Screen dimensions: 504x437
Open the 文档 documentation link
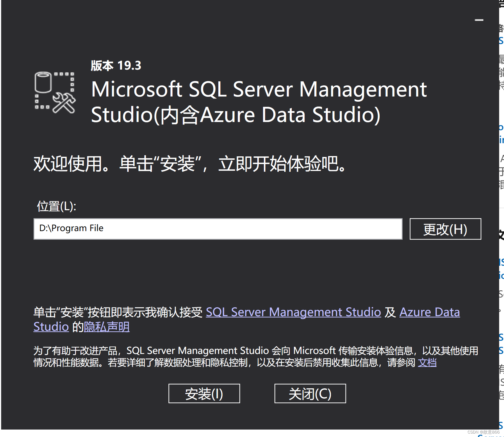tap(427, 362)
